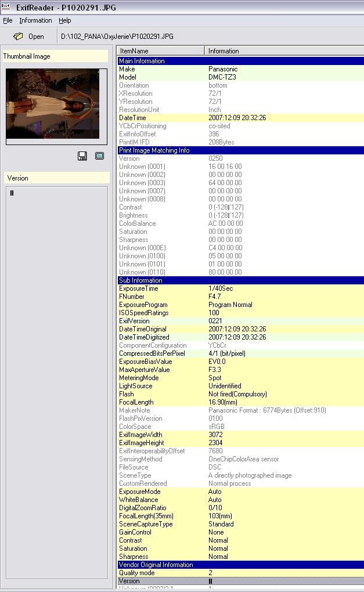The width and height of the screenshot is (364, 592).
Task: Select the Make row showing Panasonic
Action: click(x=240, y=69)
